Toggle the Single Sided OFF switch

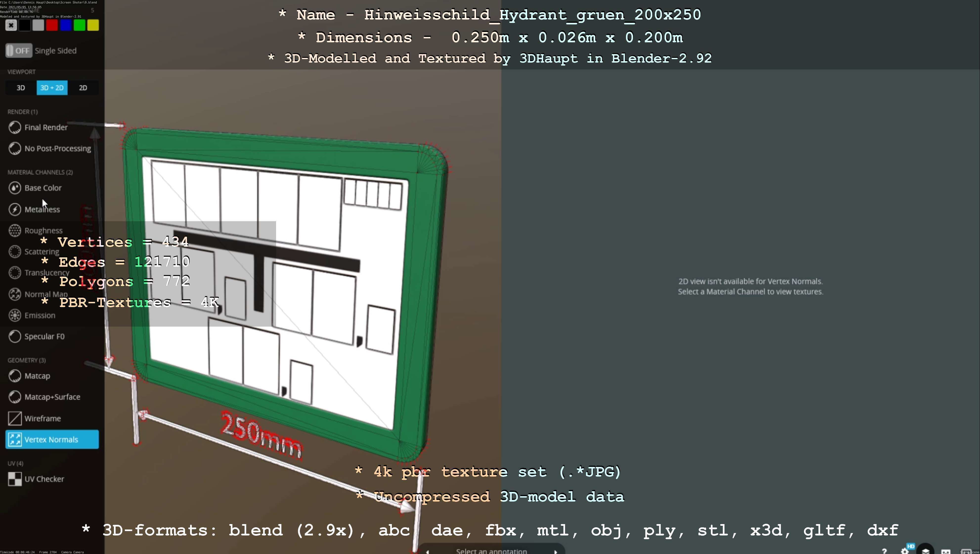[19, 51]
